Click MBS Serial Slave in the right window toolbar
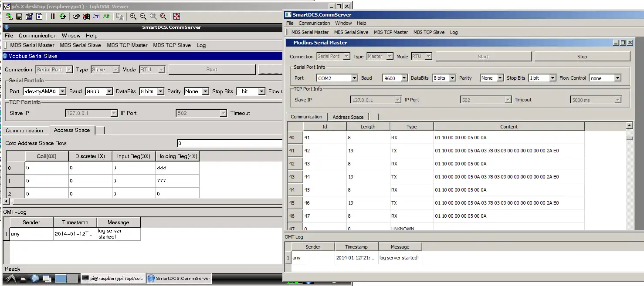644x286 pixels. 351,32
